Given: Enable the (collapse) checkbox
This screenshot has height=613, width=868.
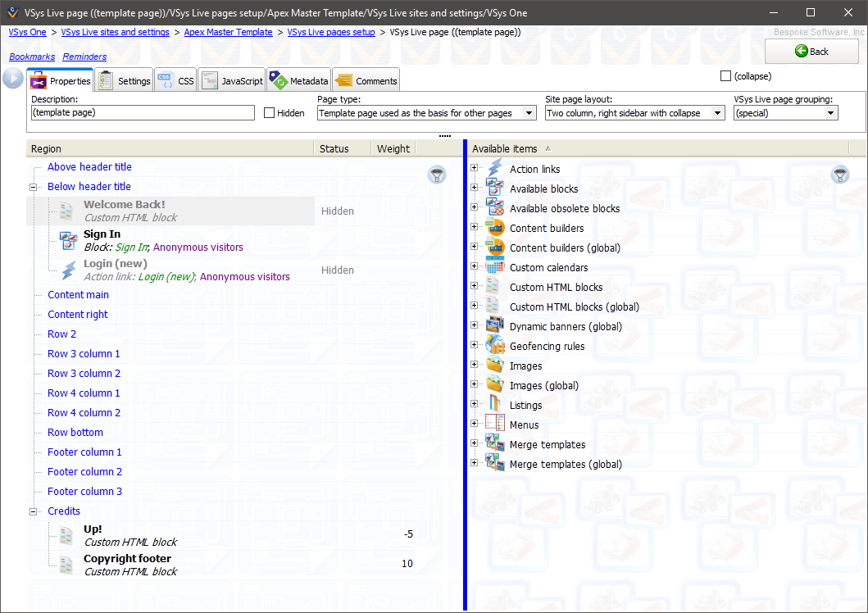Looking at the screenshot, I should 725,76.
